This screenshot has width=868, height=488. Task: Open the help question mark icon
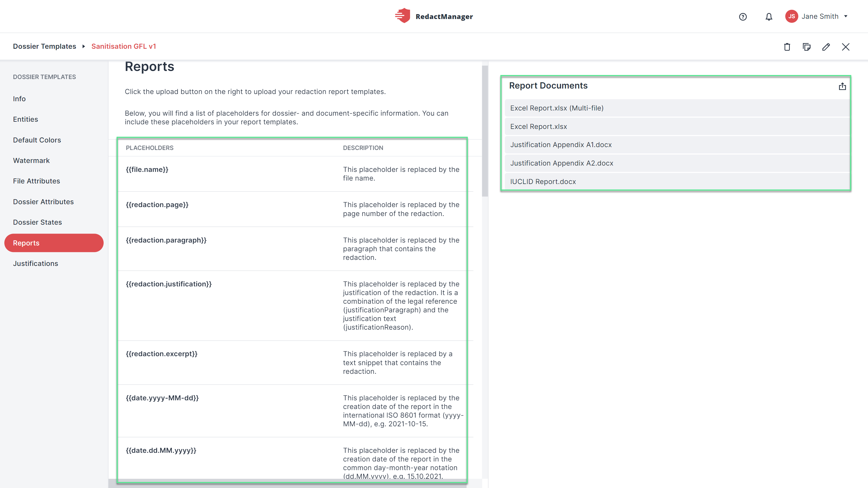[x=743, y=16]
